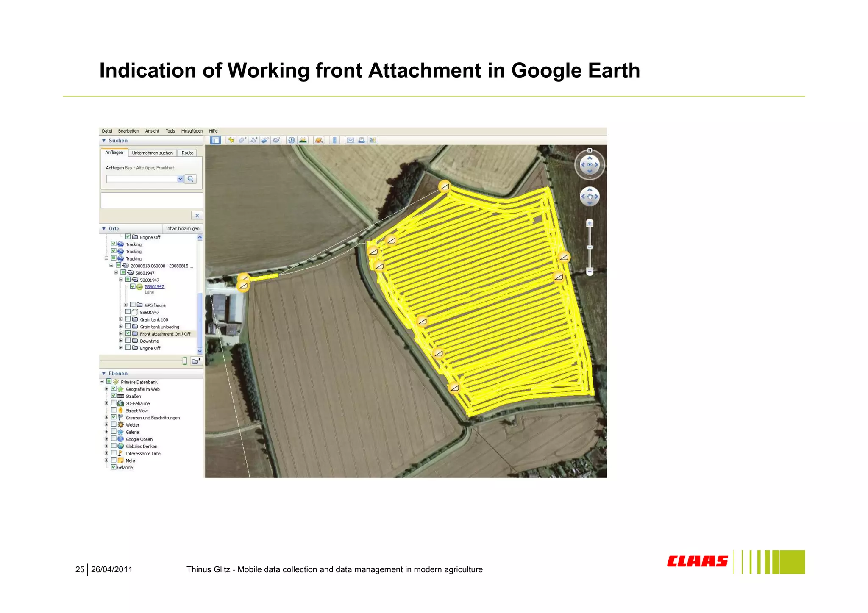868x613 pixels.
Task: Click the Orte panel scrollbar up arrow
Action: point(200,237)
